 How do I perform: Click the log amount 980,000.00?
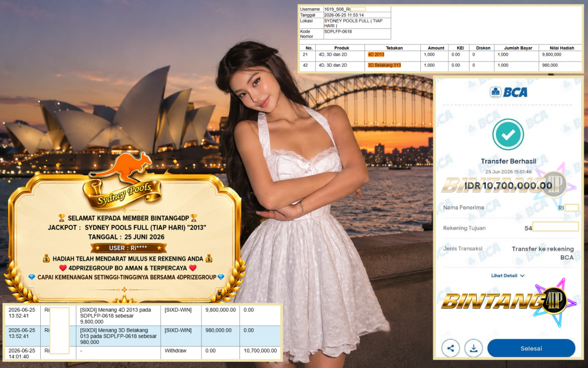coord(218,331)
